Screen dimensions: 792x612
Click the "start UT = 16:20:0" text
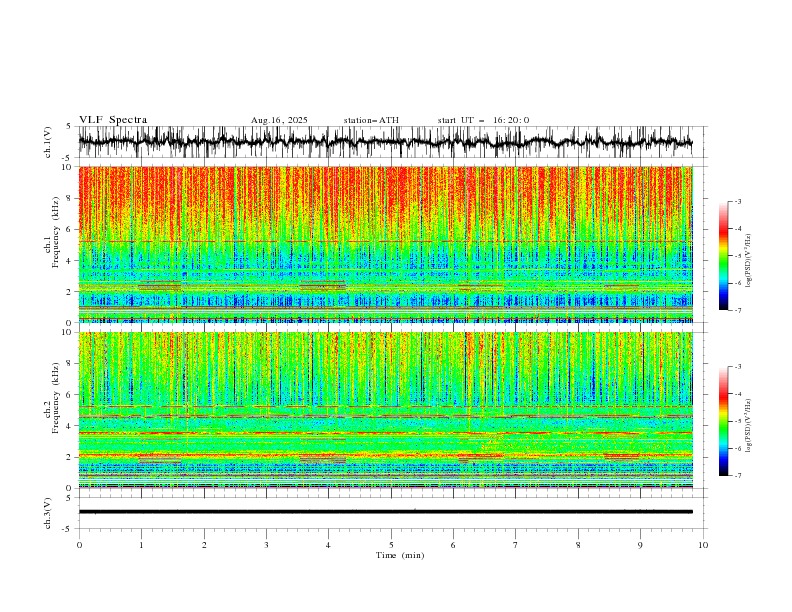pos(483,120)
